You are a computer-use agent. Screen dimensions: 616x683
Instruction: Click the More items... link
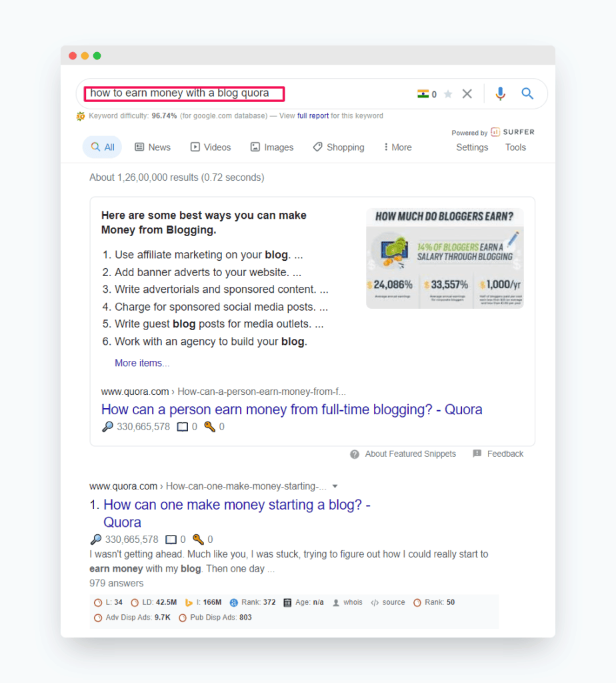[142, 363]
